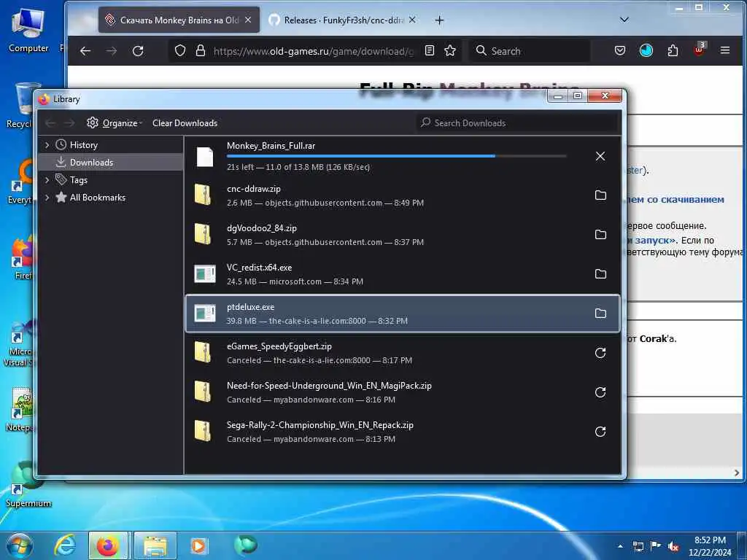This screenshot has height=560, width=747.
Task: Open the Extensions puzzle icon
Action: (673, 50)
